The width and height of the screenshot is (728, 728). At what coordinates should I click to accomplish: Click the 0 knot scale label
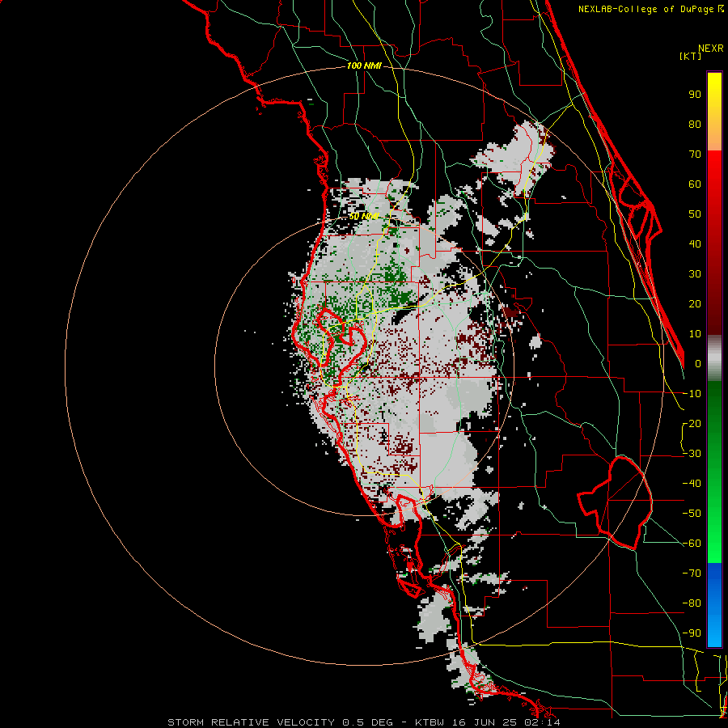point(698,363)
